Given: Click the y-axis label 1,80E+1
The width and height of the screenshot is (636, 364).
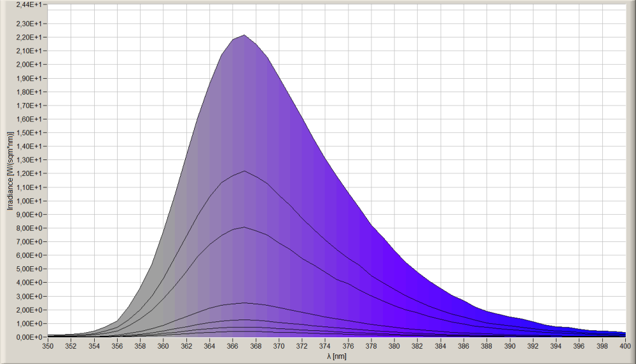Looking at the screenshot, I should tap(28, 92).
